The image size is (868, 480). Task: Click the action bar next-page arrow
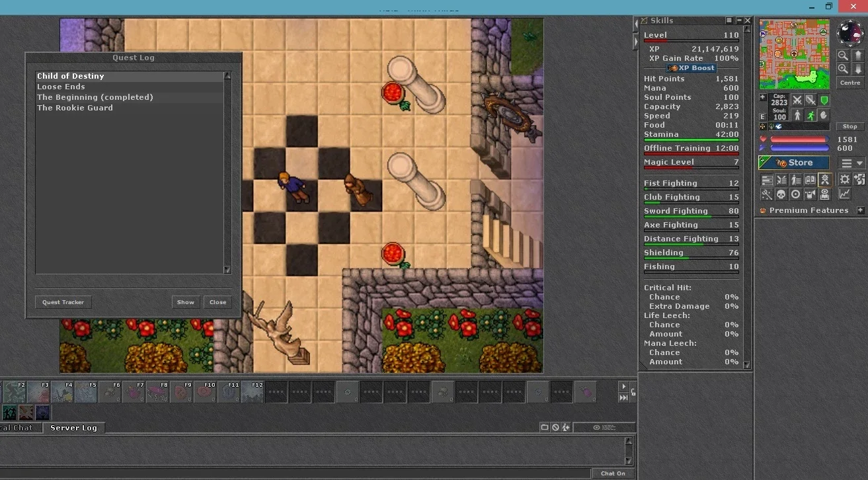click(x=623, y=386)
